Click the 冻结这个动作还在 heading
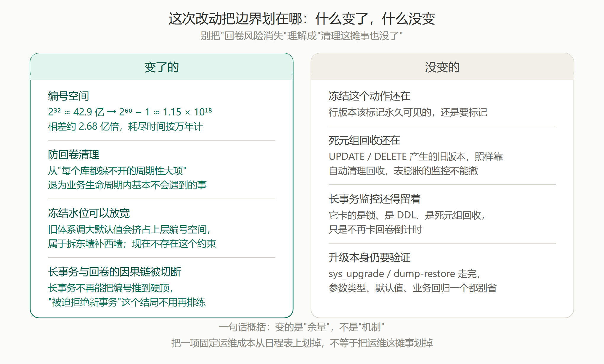The height and width of the screenshot is (364, 604). (370, 96)
